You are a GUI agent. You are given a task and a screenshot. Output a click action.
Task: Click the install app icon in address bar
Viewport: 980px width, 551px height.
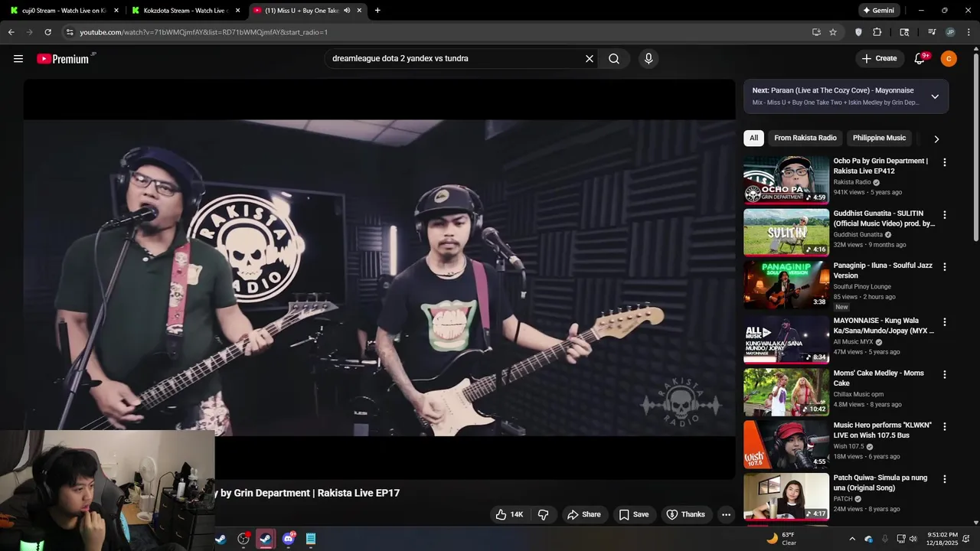coord(816,32)
